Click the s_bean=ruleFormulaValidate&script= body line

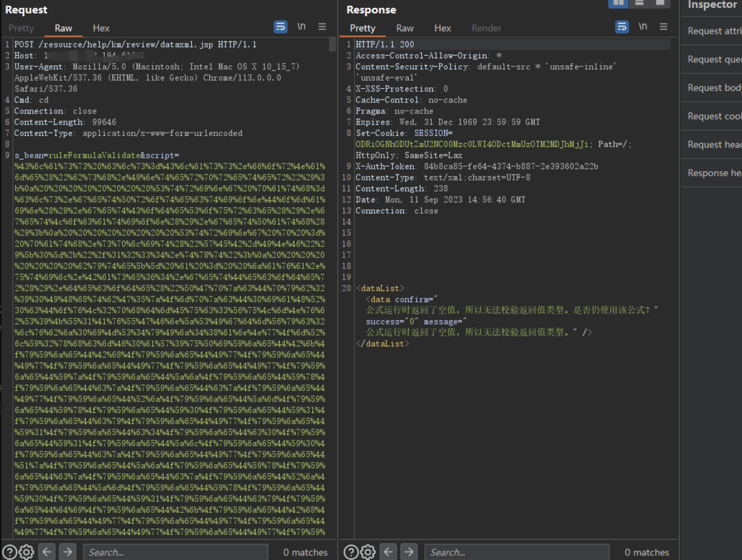97,155
